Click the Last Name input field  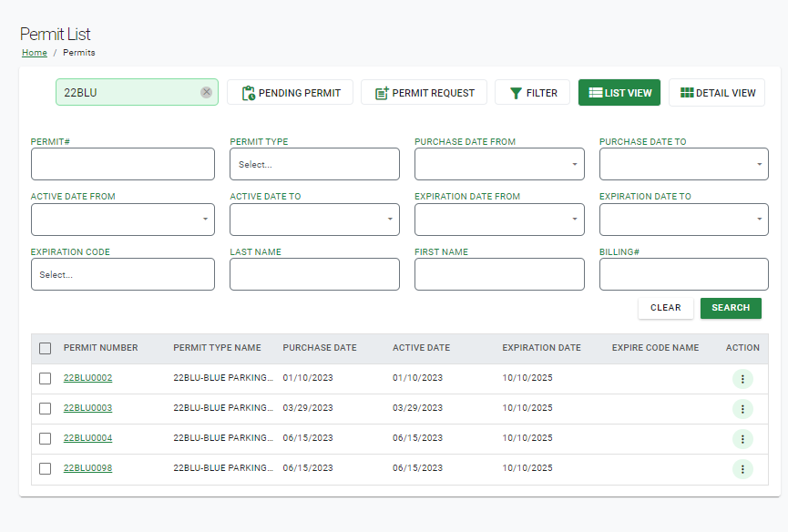(x=314, y=274)
